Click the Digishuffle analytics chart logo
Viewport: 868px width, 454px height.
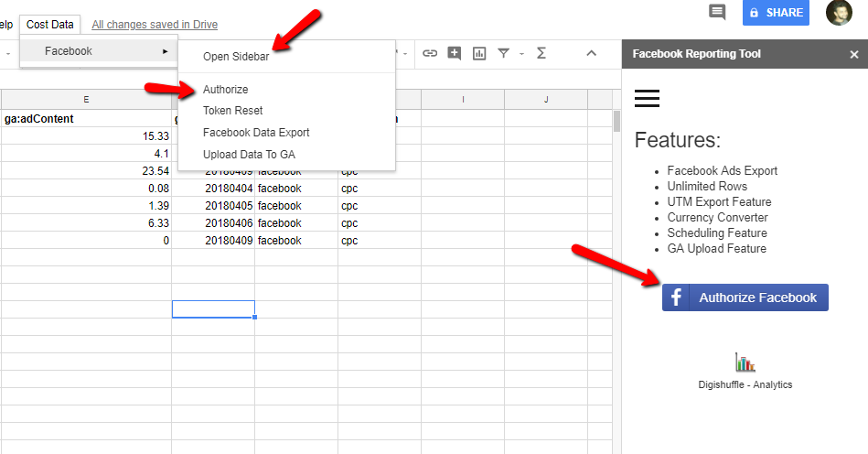tap(745, 362)
